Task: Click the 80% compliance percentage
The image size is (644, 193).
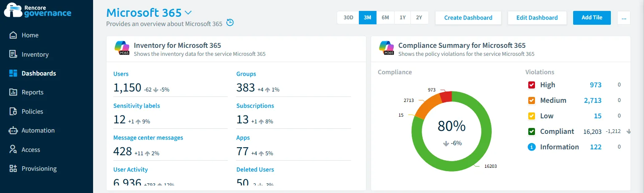Action: (452, 126)
